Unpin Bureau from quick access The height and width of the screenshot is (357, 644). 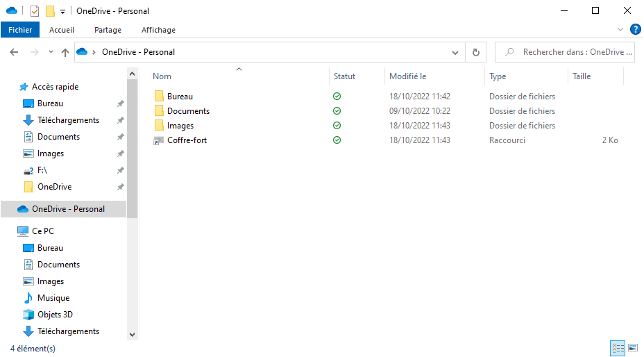coord(120,103)
